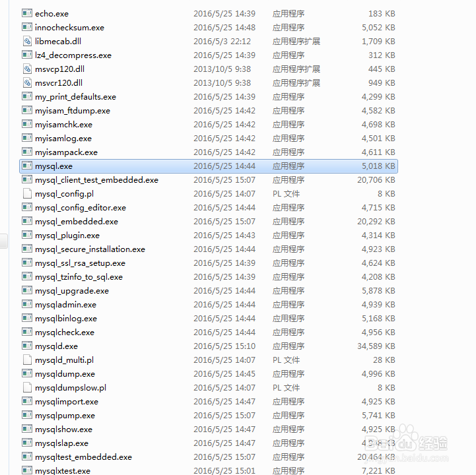Click the mysql_upgrade.exe icon
The image size is (476, 475).
pyautogui.click(x=27, y=290)
